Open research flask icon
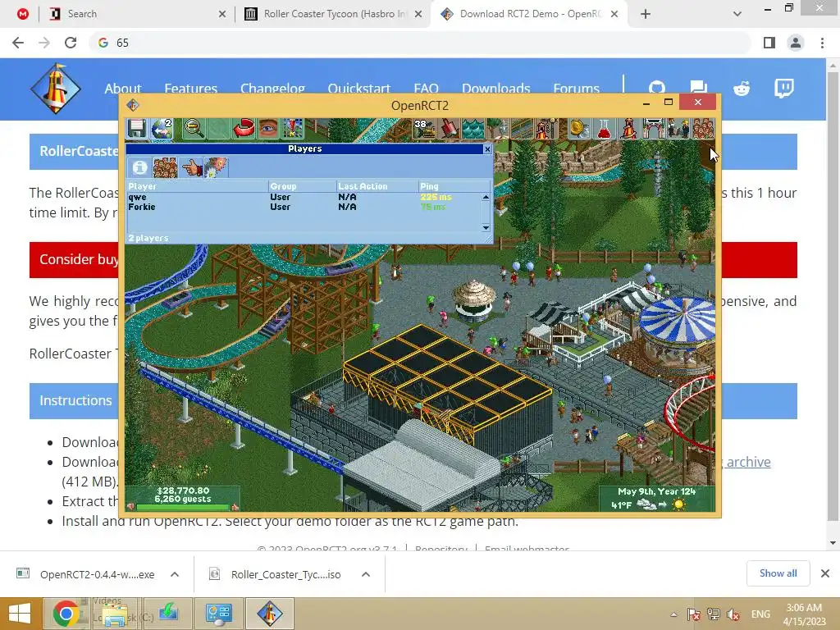Image resolution: width=840 pixels, height=630 pixels. (604, 129)
